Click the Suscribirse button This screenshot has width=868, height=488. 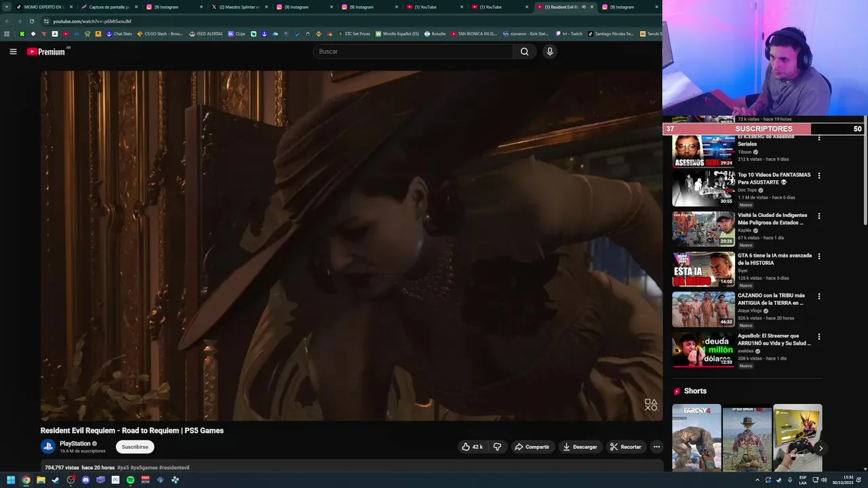(x=135, y=447)
